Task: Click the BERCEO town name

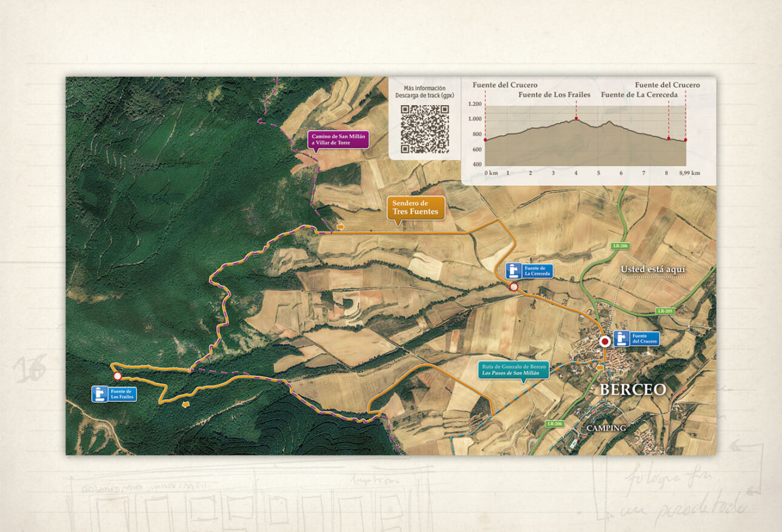Action: [x=632, y=390]
